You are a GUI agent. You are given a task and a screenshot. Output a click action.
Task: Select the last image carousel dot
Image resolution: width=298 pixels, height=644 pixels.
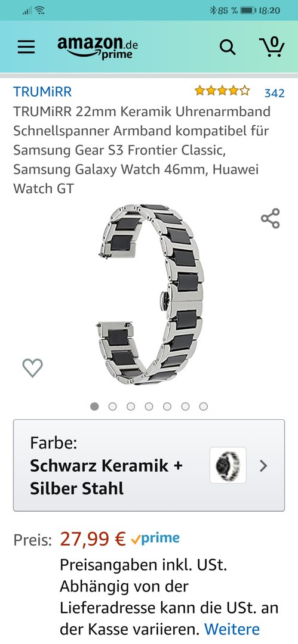[x=203, y=406]
